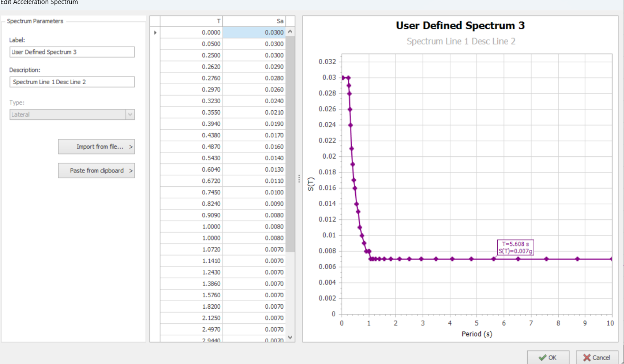
Task: Open the Paste from clipboard menu button
Action: pos(96,171)
